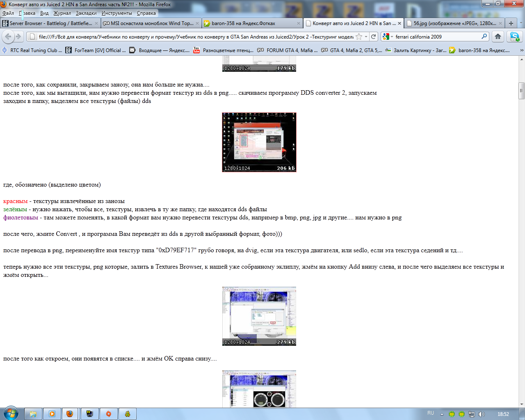Open the Инструменты menu
The image size is (525, 420).
point(117,13)
